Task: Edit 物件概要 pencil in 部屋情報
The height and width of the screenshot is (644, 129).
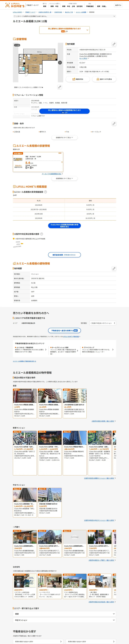Action: coord(114,44)
